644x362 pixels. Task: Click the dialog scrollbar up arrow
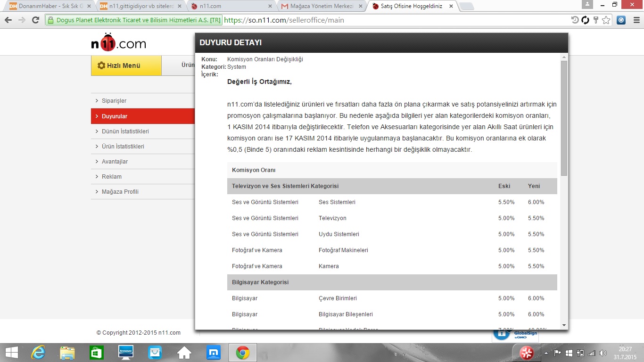point(564,57)
